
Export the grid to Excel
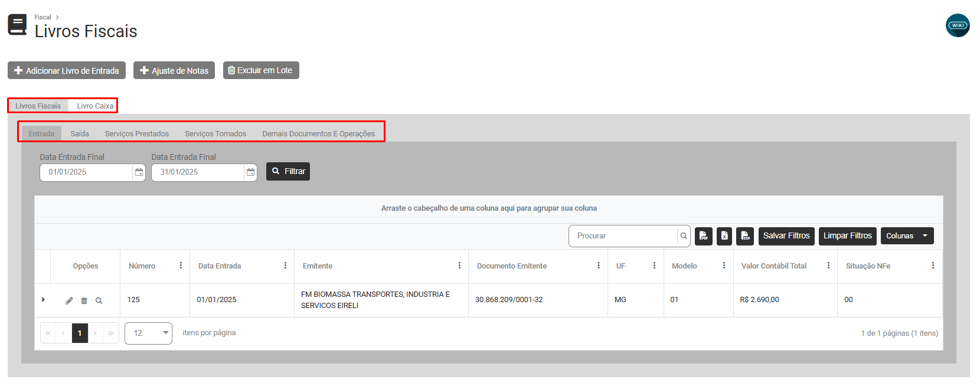724,236
